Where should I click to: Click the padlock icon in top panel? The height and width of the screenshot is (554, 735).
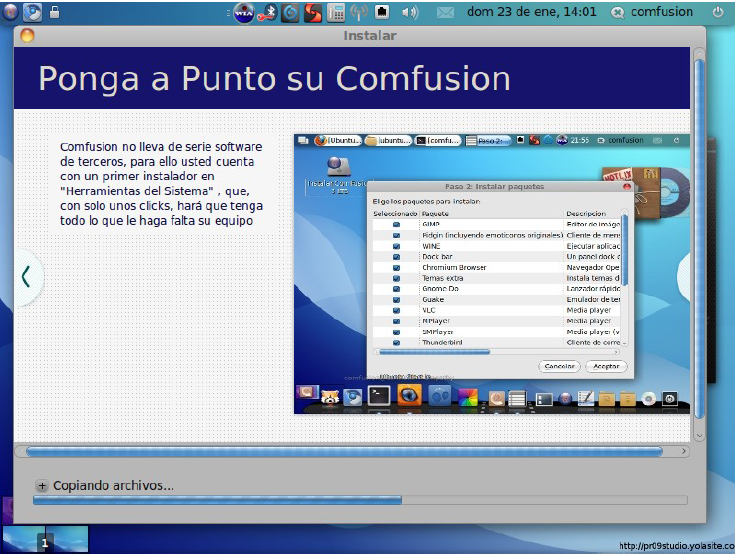click(54, 12)
